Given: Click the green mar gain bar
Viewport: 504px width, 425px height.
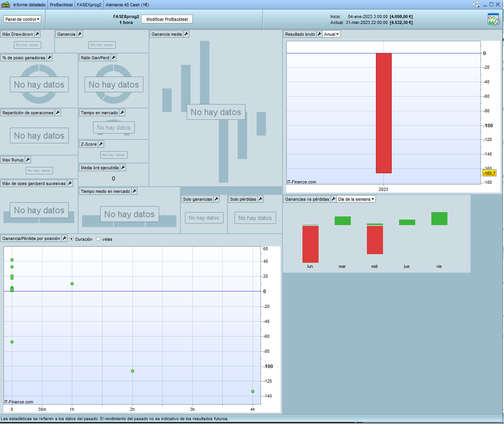Looking at the screenshot, I should [343, 221].
